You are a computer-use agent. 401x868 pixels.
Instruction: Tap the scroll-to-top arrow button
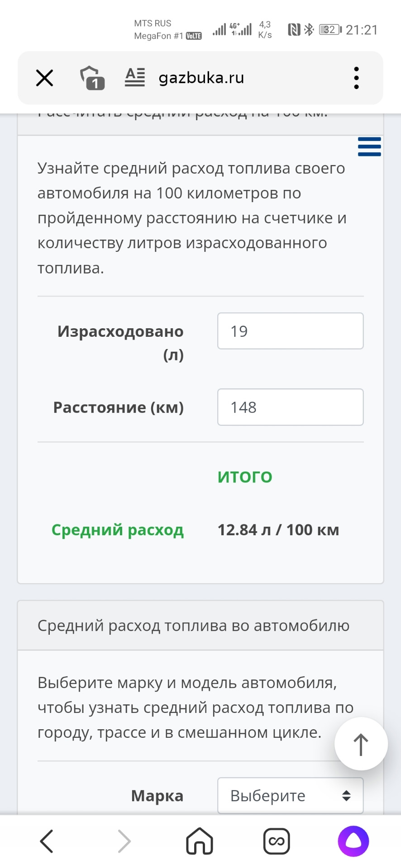click(361, 744)
